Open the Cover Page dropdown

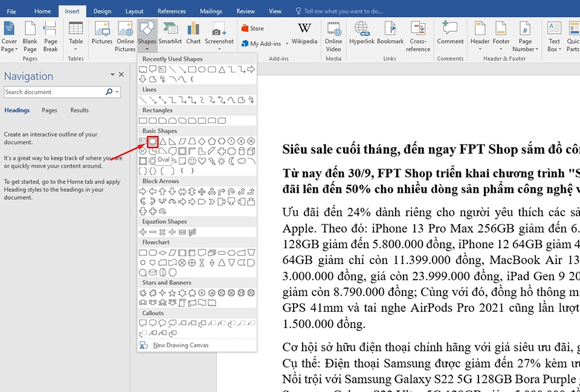(9, 36)
